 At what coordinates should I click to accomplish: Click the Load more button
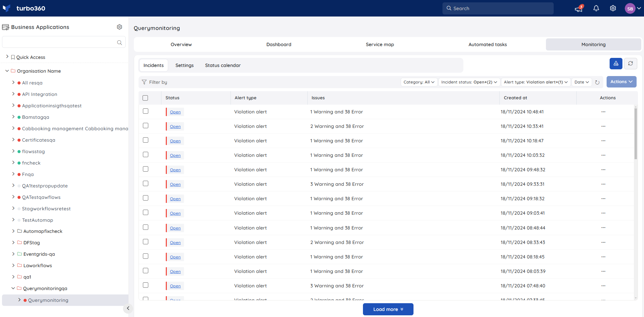pos(388,309)
